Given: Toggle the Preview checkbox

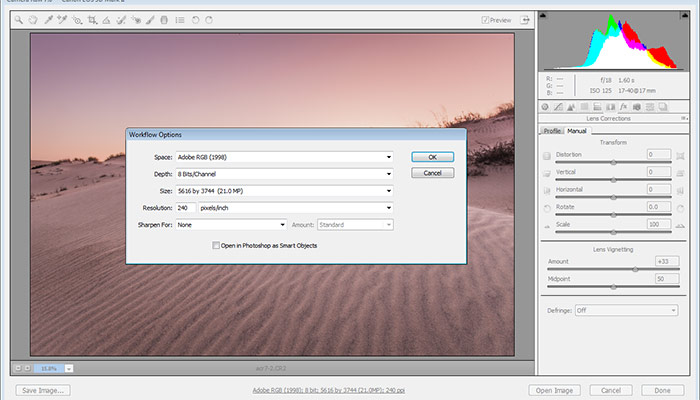Looking at the screenshot, I should pos(486,19).
